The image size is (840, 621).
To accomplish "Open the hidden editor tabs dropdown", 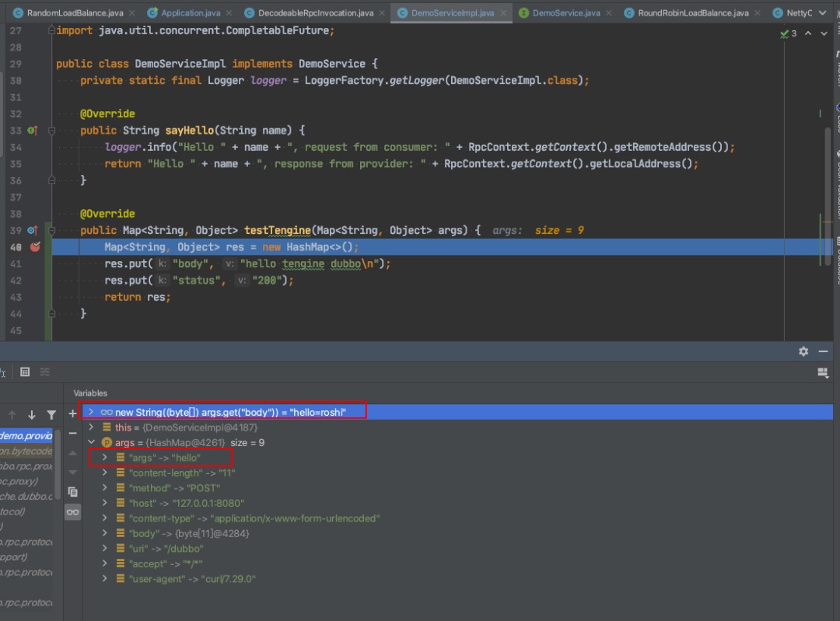I will pos(822,13).
